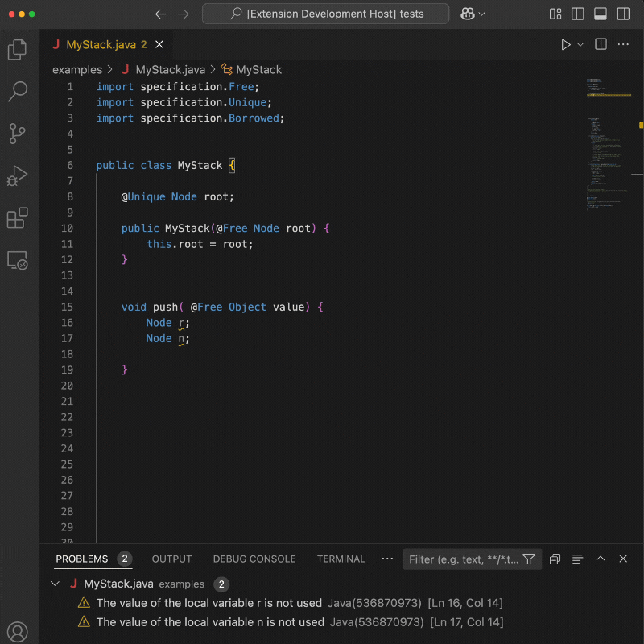Screen dimensions: 644x644
Task: Open the Source Control view
Action: coord(17,134)
